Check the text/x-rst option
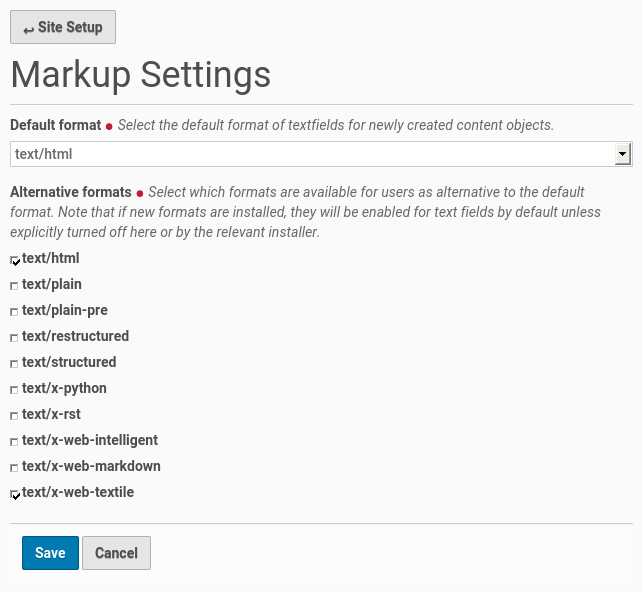 pos(15,416)
